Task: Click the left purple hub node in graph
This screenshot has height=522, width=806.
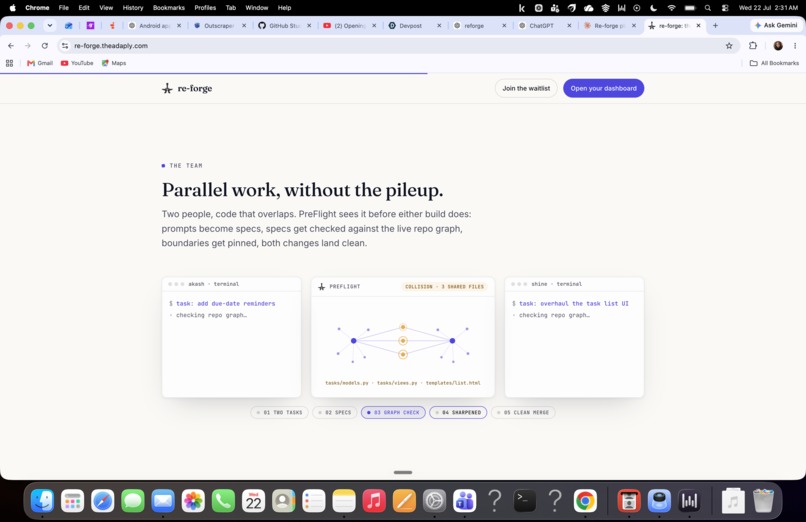Action: coord(354,341)
